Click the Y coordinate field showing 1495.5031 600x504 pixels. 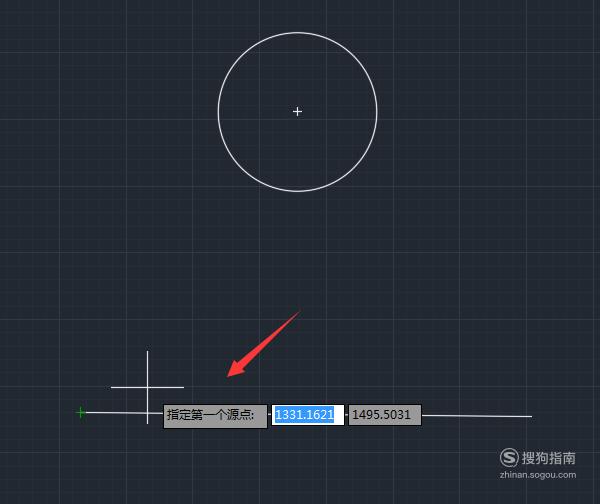pos(385,415)
